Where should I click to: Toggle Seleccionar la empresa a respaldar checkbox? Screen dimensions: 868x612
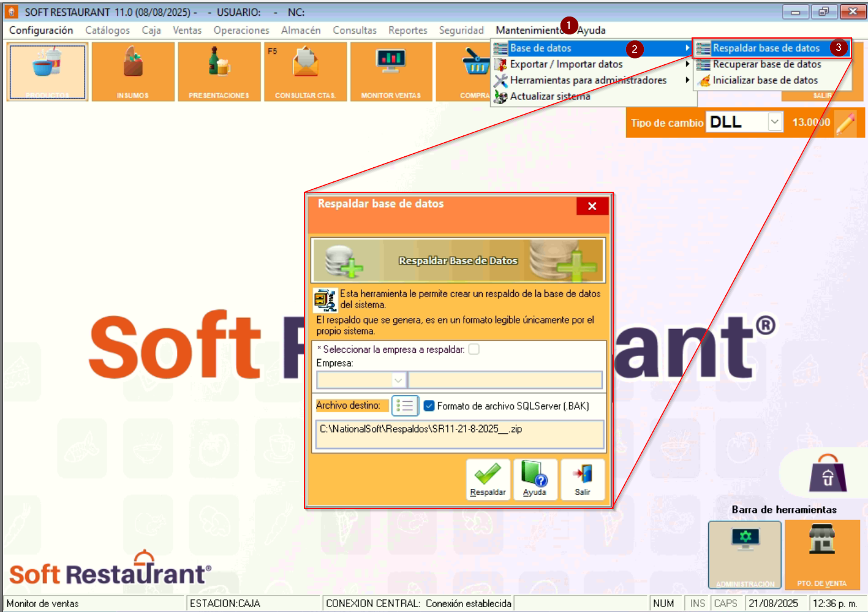click(474, 349)
